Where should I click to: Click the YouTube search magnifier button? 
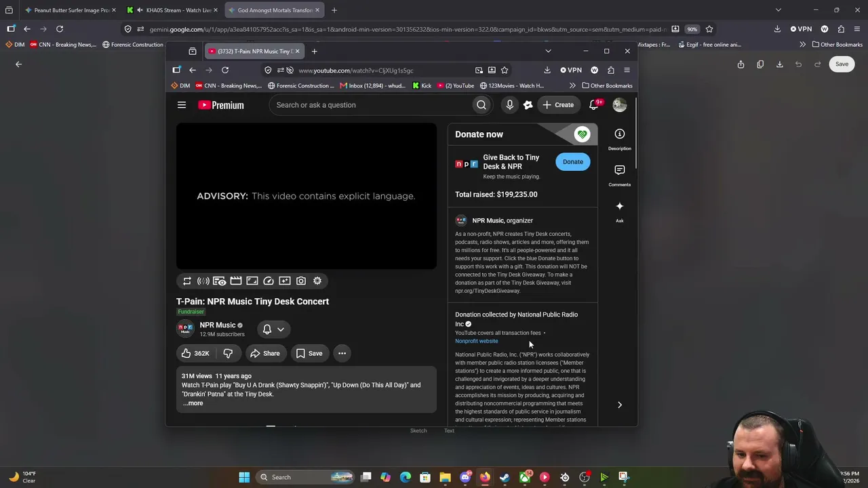point(481,105)
